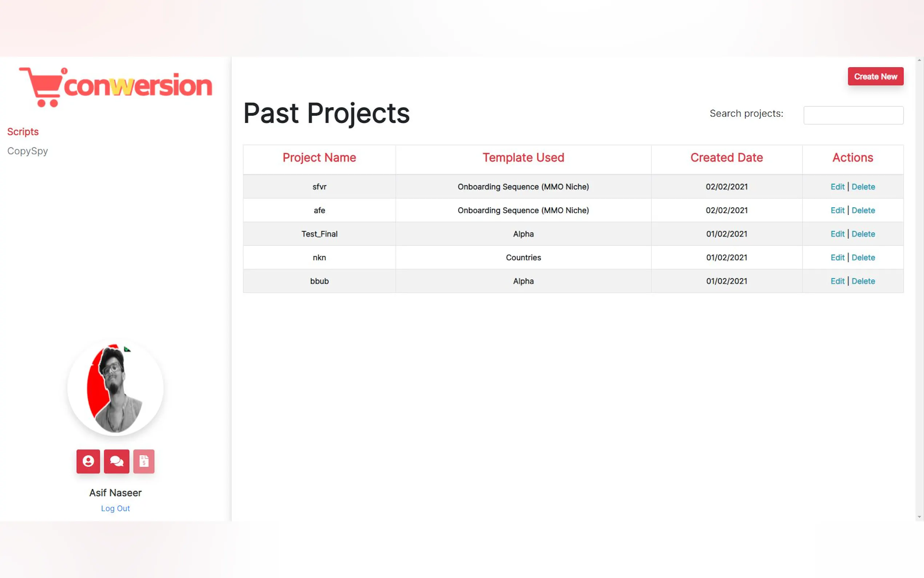The width and height of the screenshot is (924, 578).
Task: Sort by Template Used column header
Action: pyautogui.click(x=523, y=158)
